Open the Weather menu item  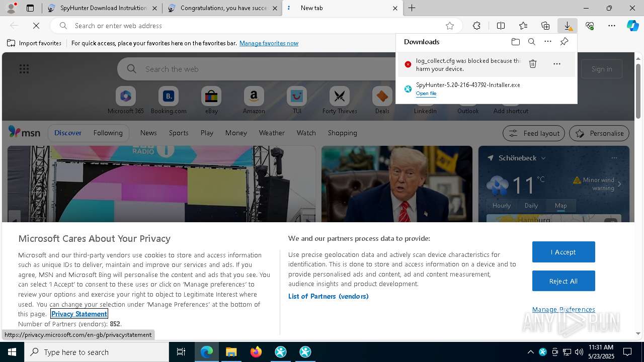point(272,133)
